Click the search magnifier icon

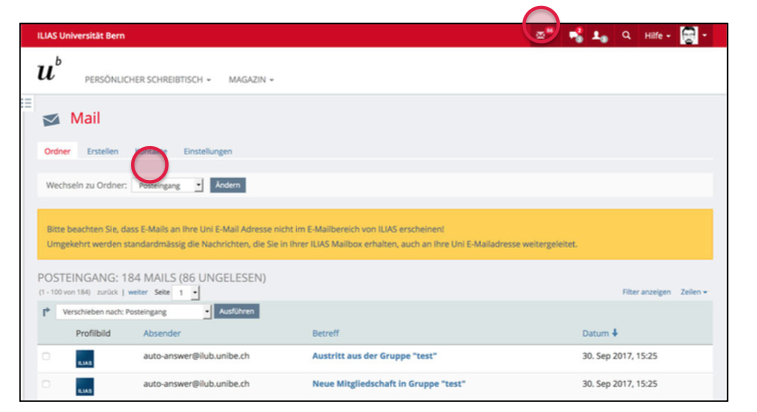point(626,36)
